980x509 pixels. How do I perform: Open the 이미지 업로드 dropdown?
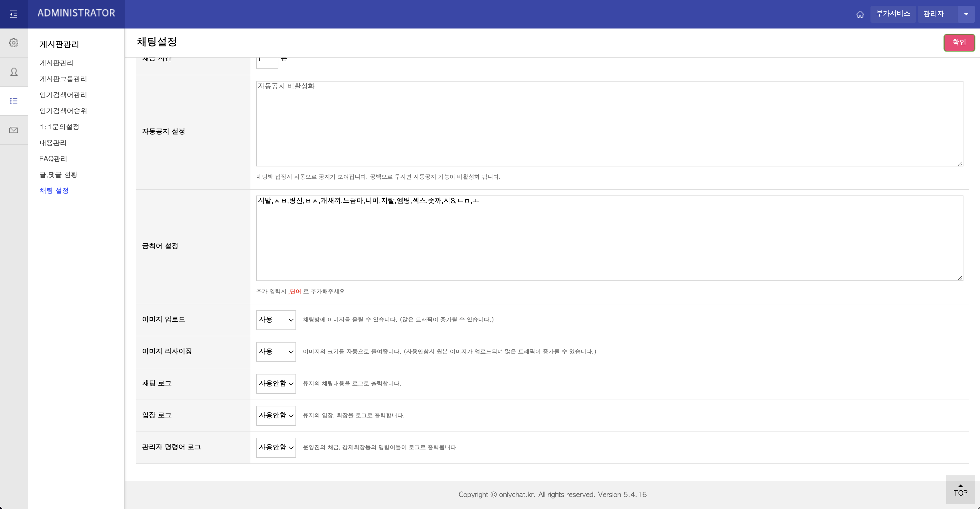point(276,320)
